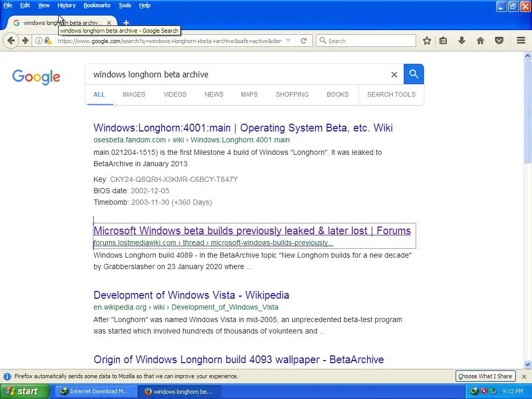The image size is (532, 399).
Task: Click the forums.lostmediawiki.com URL breadcrumb
Action: pos(214,243)
